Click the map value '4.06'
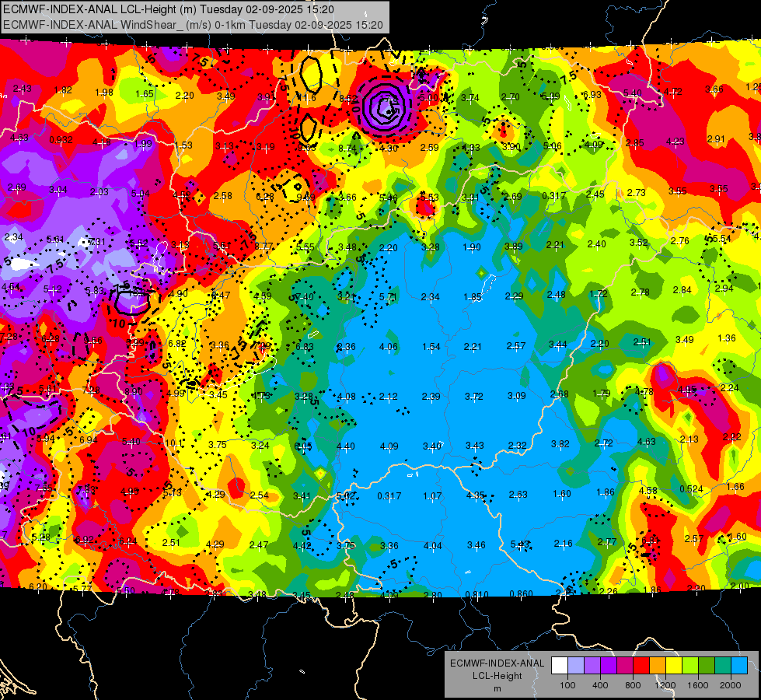The height and width of the screenshot is (700, 761). coord(388,347)
